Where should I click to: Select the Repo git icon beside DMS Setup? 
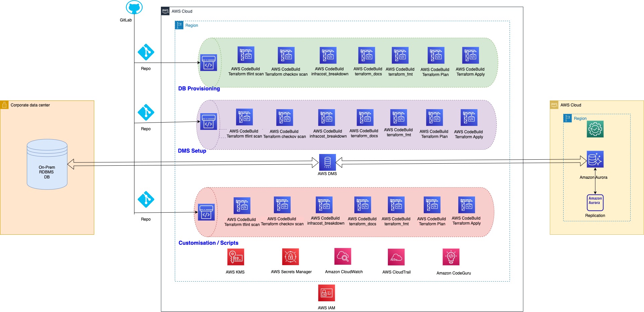pos(146,112)
